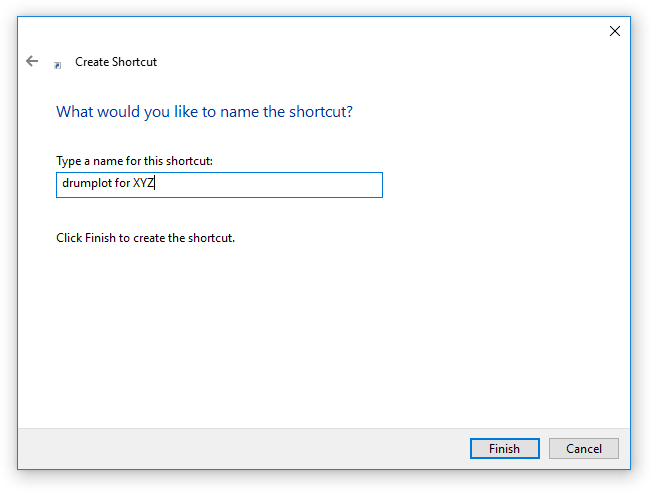Image resolution: width=652 pixels, height=492 pixels.
Task: Close the Create Shortcut dialog with X
Action: 615,31
